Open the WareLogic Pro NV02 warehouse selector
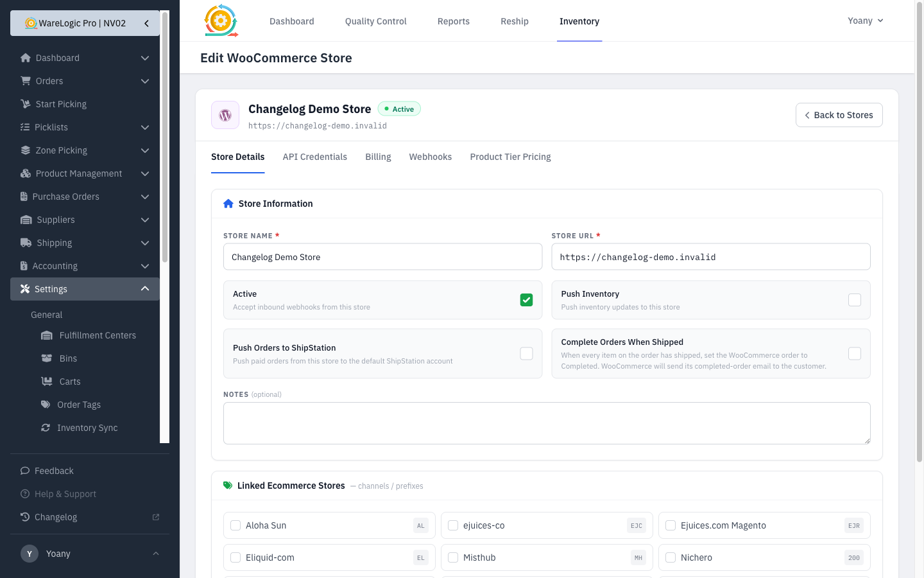 click(x=85, y=23)
